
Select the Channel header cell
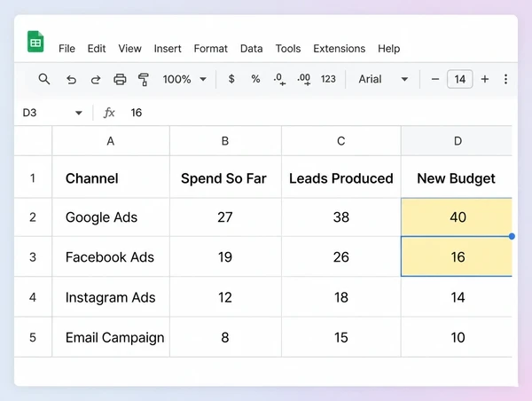click(111, 177)
